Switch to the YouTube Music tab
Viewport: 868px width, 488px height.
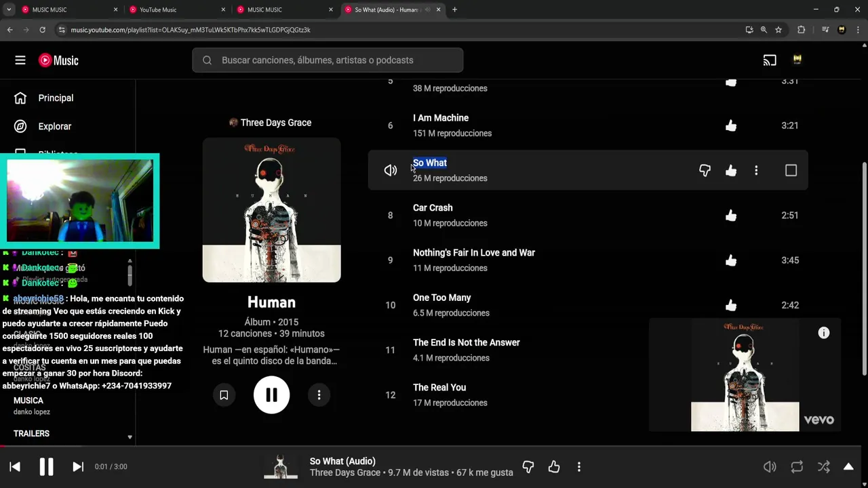[176, 9]
